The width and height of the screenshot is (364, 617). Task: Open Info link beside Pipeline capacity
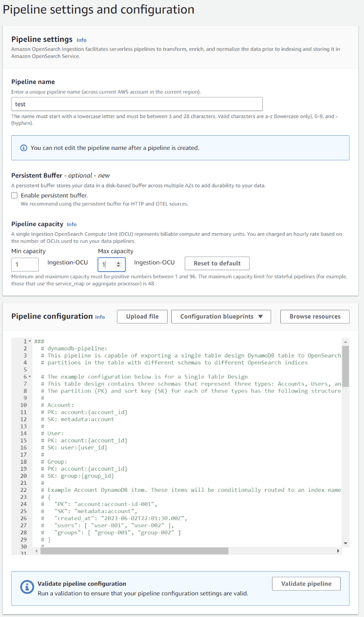72,224
